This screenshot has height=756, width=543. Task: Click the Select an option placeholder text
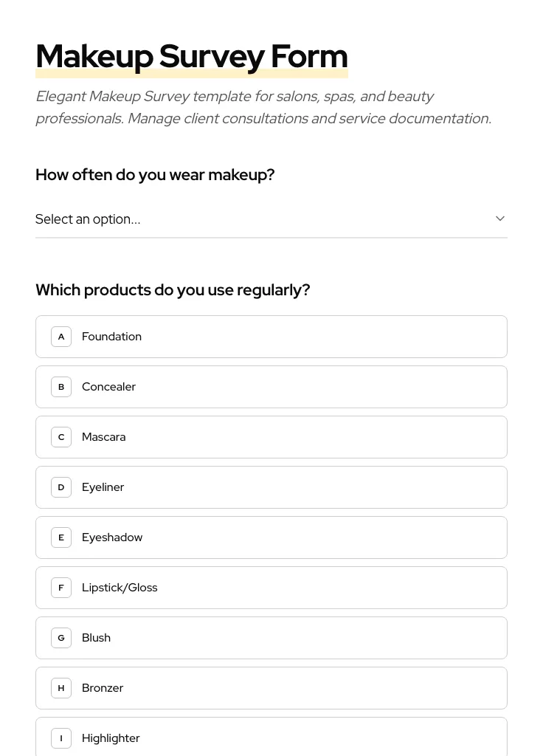point(88,219)
